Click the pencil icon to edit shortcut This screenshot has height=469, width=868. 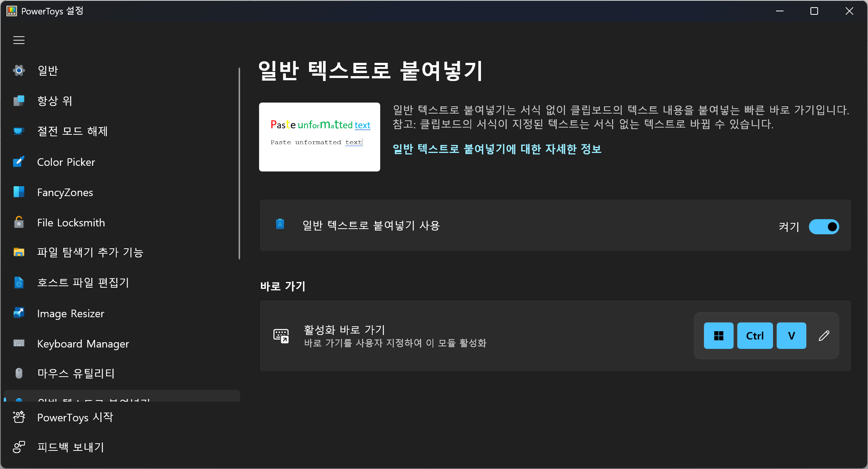(x=824, y=336)
